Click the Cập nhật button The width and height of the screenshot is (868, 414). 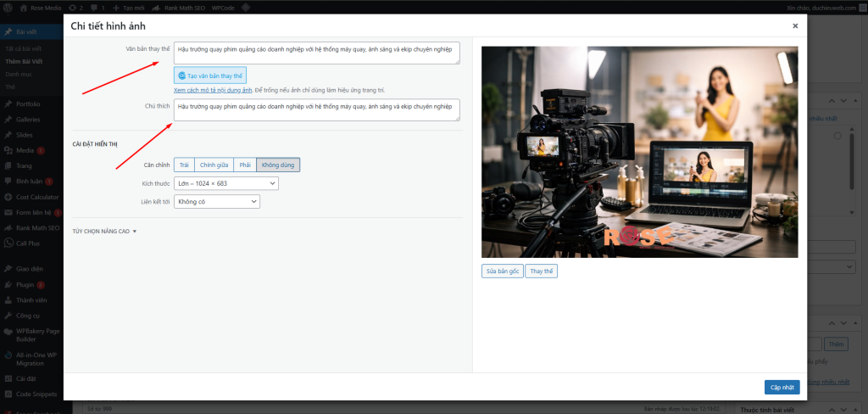(781, 387)
